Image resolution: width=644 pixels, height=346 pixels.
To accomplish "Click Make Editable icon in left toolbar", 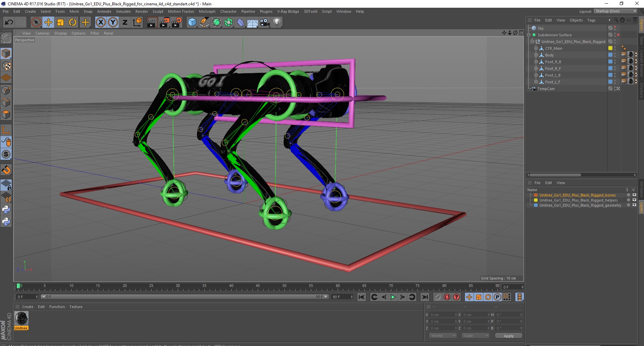I will point(6,39).
